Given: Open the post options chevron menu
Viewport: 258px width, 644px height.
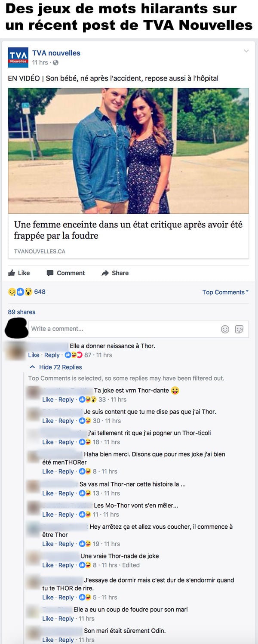Looking at the screenshot, I should point(246,51).
